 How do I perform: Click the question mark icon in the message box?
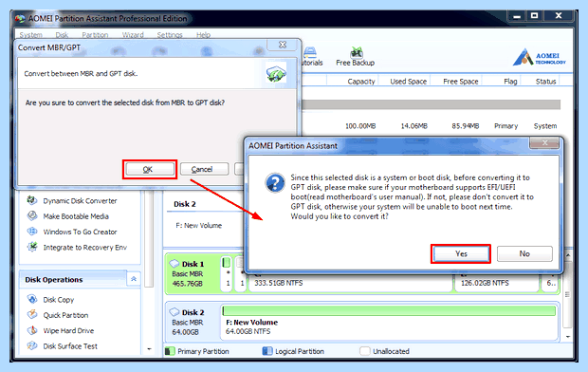click(275, 183)
